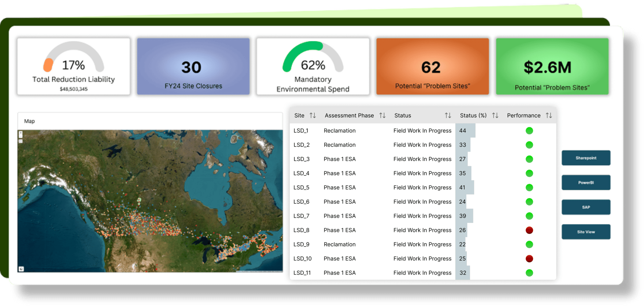Screen dimensions: 644x306
Task: Click red performance dot in LSD_10 row
Action: (529, 259)
